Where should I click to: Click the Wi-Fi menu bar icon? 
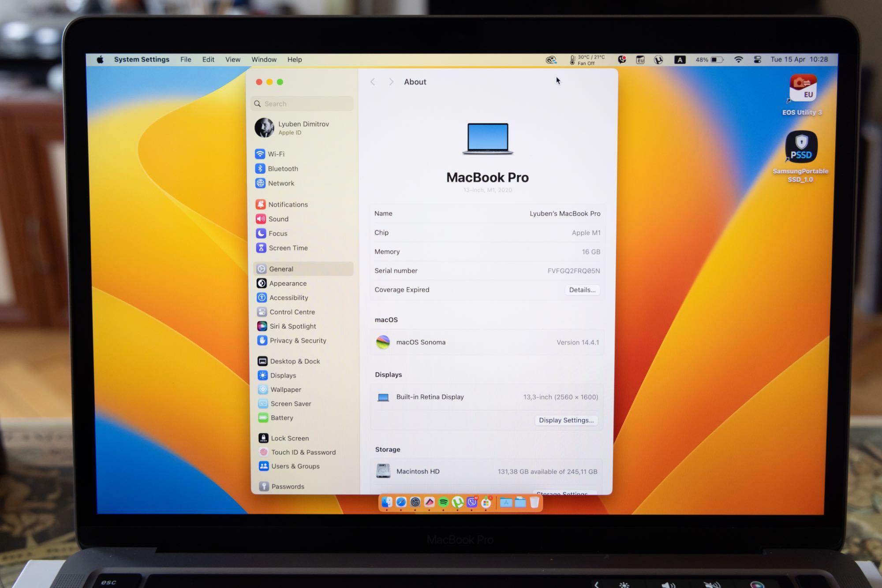738,60
